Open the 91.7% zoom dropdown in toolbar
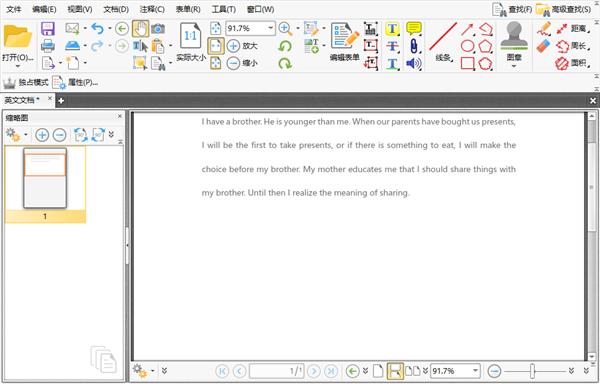600x384 pixels. [x=270, y=29]
